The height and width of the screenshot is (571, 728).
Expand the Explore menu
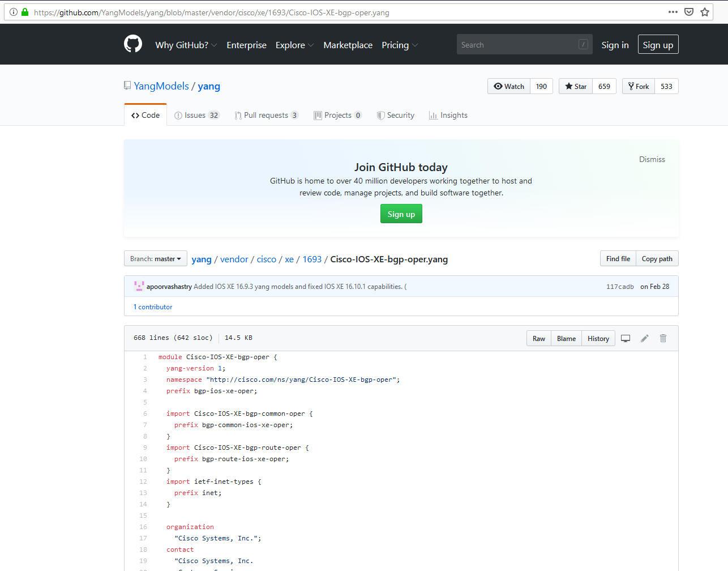(294, 45)
